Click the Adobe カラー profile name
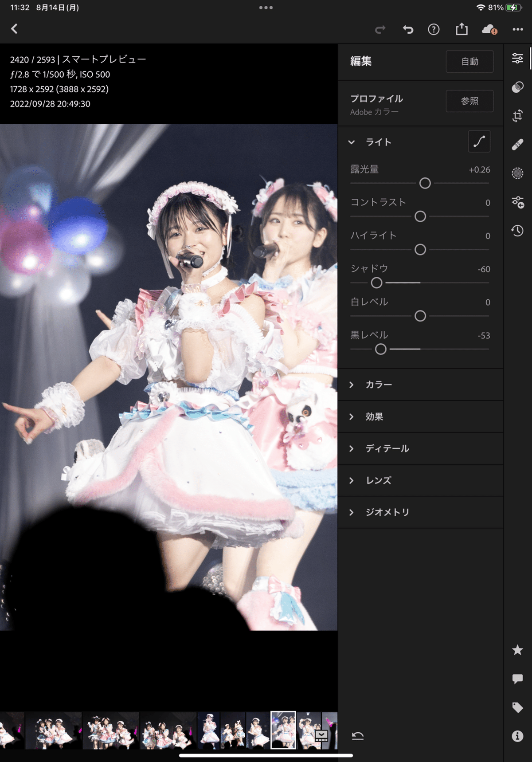Screen dimensions: 532x762 pyautogui.click(x=374, y=112)
